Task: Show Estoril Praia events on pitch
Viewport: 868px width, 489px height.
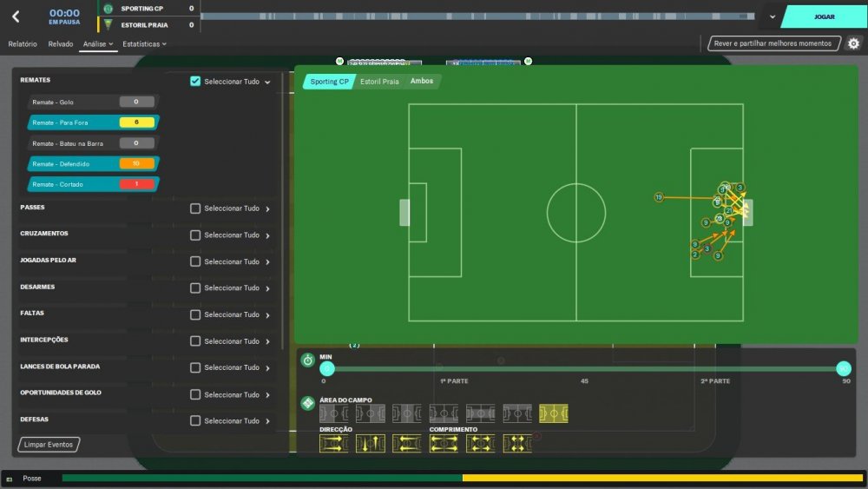Action: (x=379, y=82)
